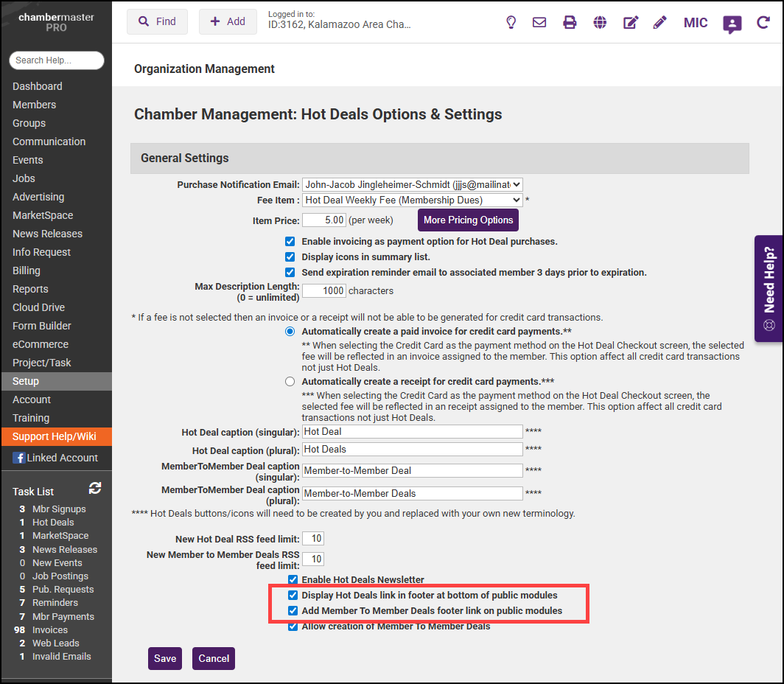The height and width of the screenshot is (684, 784).
Task: Open the globe icon in header
Action: point(600,22)
